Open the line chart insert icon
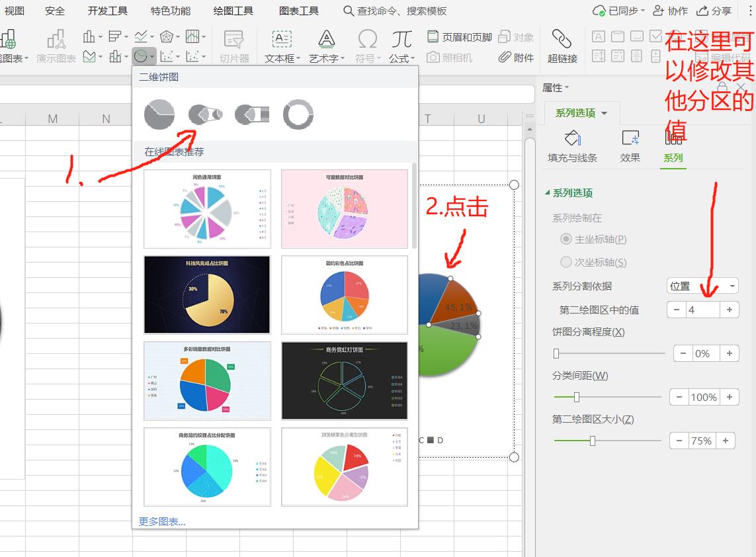This screenshot has width=756, height=557. (x=141, y=36)
